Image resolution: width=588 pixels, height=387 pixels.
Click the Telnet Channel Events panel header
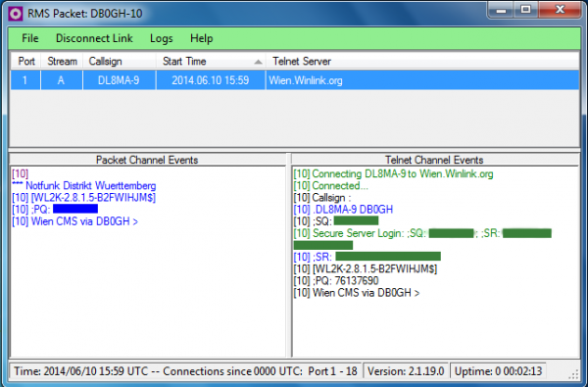434,160
